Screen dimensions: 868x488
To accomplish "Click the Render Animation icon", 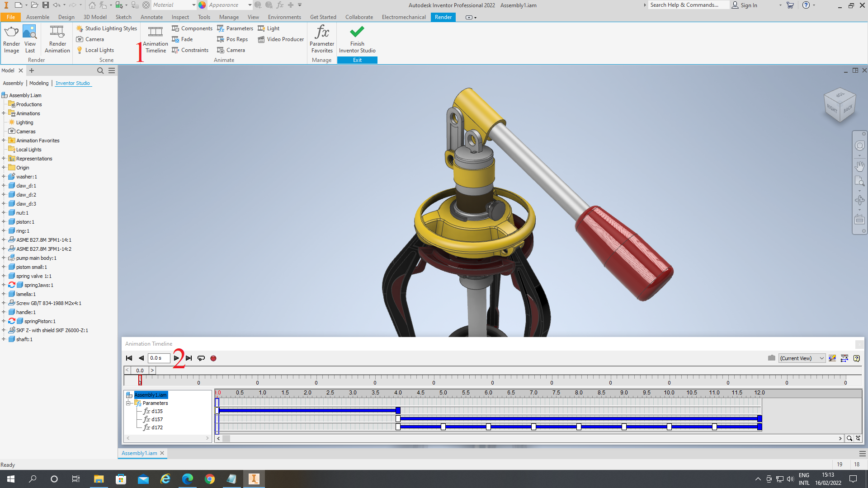I will (57, 39).
